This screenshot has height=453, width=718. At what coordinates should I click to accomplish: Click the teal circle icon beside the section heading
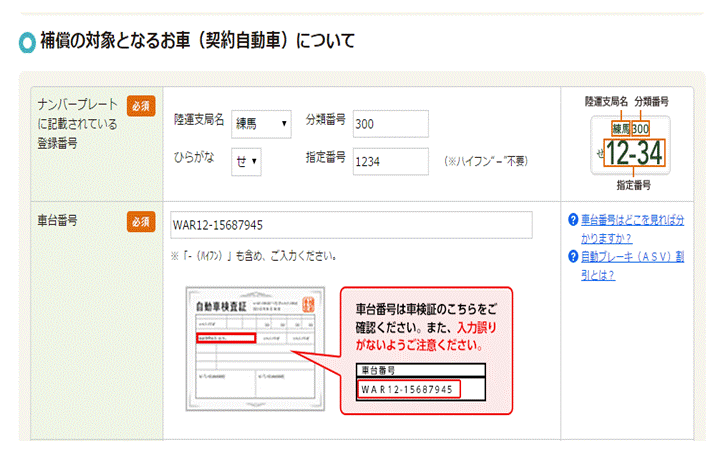(27, 43)
